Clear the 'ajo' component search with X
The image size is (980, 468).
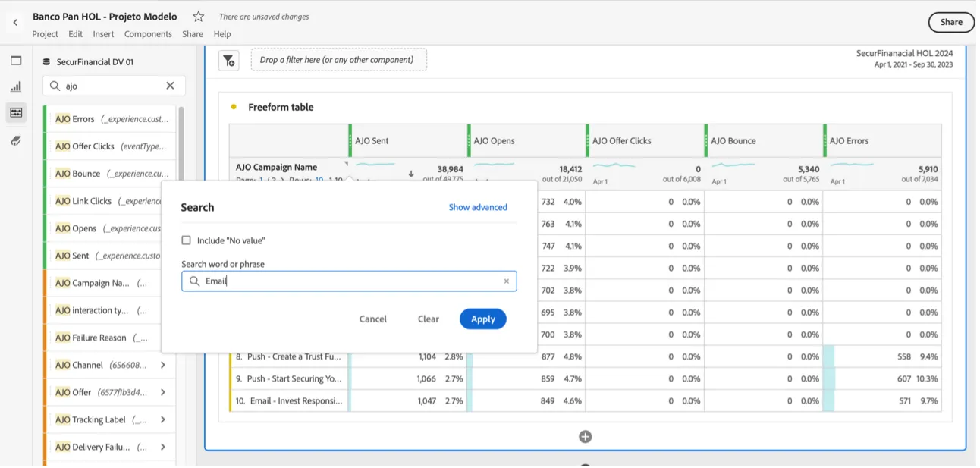pyautogui.click(x=171, y=86)
